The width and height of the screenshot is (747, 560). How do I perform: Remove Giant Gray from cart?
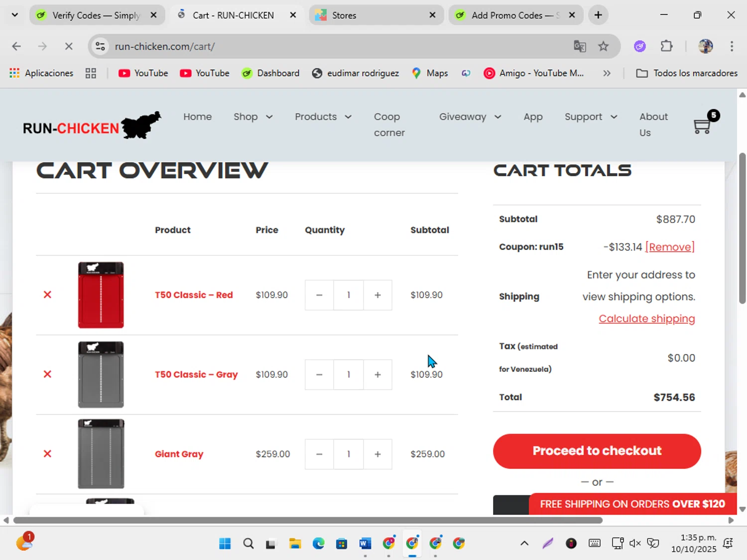click(47, 453)
